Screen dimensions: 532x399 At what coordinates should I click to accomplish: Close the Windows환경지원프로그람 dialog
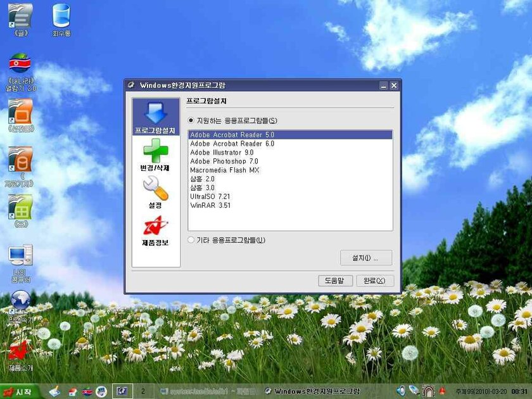[393, 85]
